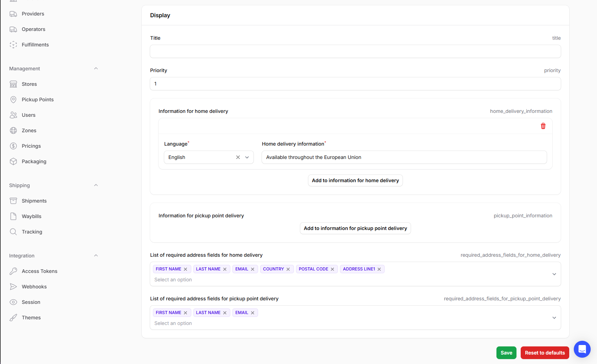Click the green Save button
This screenshot has height=364, width=597.
(506, 353)
